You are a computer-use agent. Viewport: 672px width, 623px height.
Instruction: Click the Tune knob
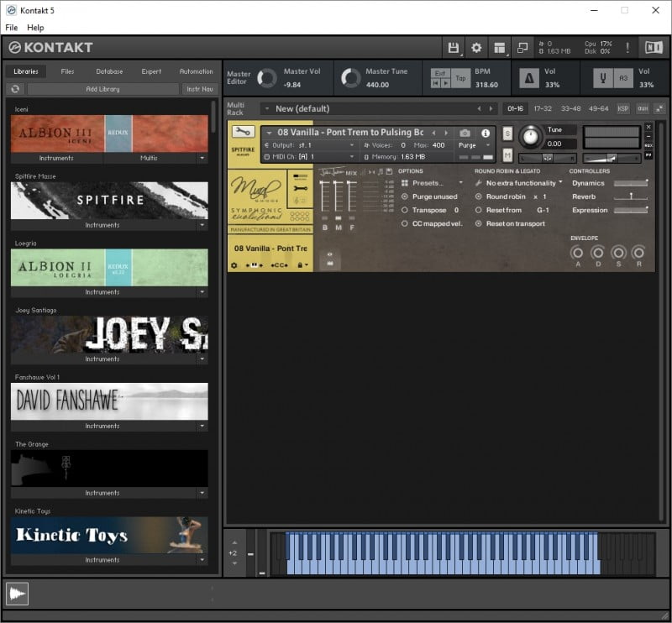(531, 137)
